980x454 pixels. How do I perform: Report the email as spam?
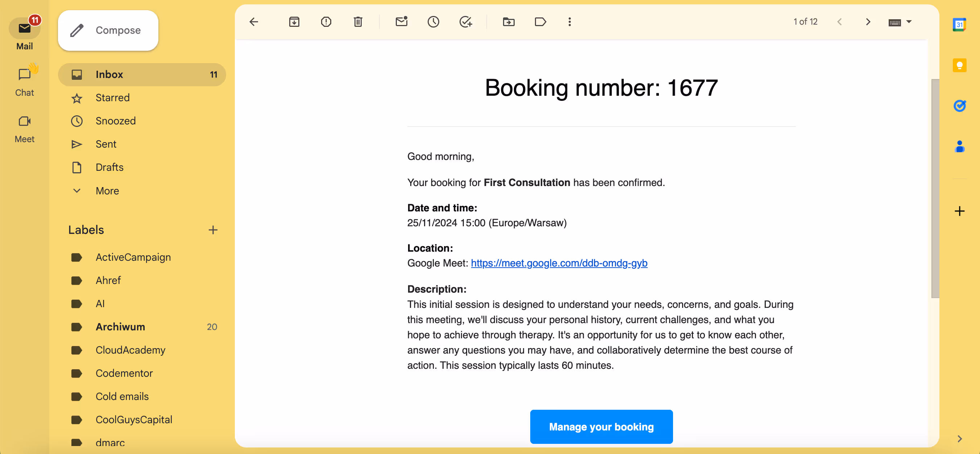pyautogui.click(x=326, y=22)
